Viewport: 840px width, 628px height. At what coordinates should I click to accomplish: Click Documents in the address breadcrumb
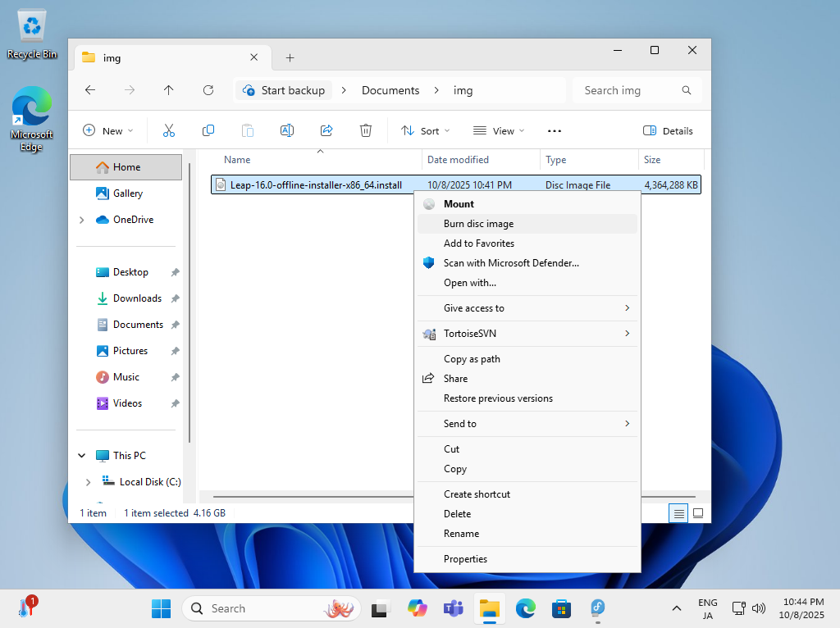tap(390, 90)
